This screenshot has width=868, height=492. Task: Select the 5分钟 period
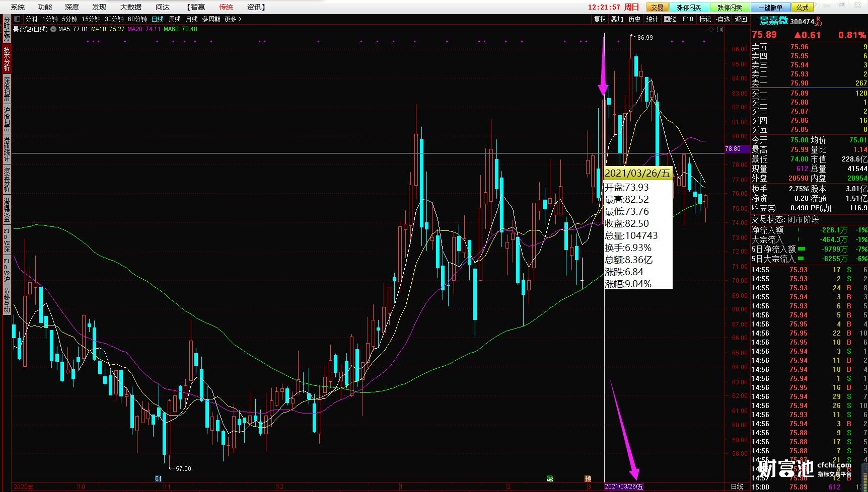point(69,19)
